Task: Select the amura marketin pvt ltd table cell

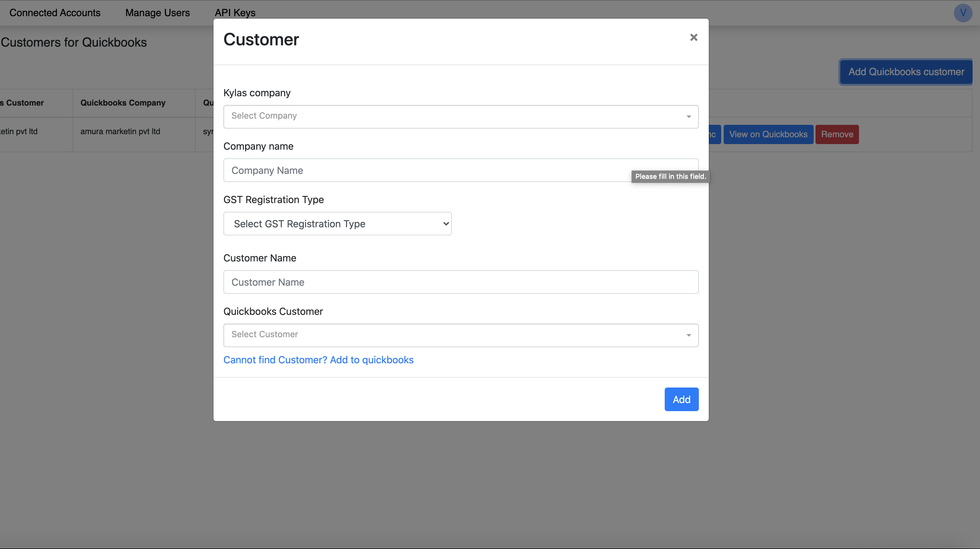Action: click(134, 134)
